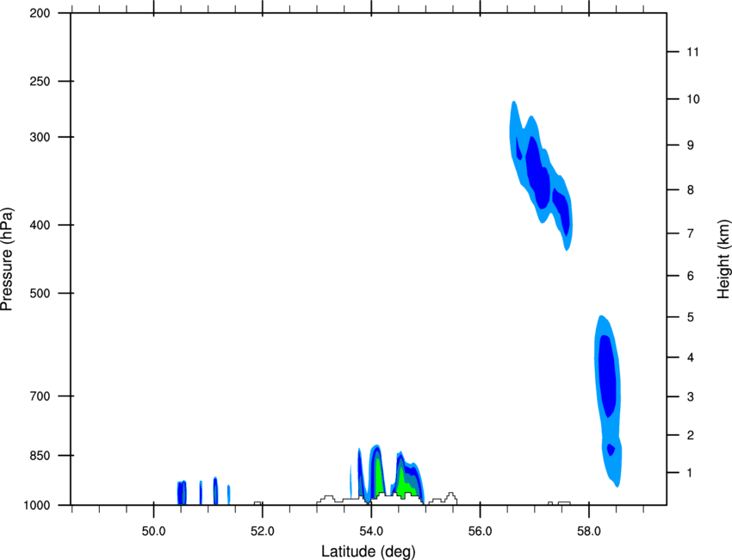Pick the 6 km height label
Screen dimensions: 732x560
[x=691, y=276]
